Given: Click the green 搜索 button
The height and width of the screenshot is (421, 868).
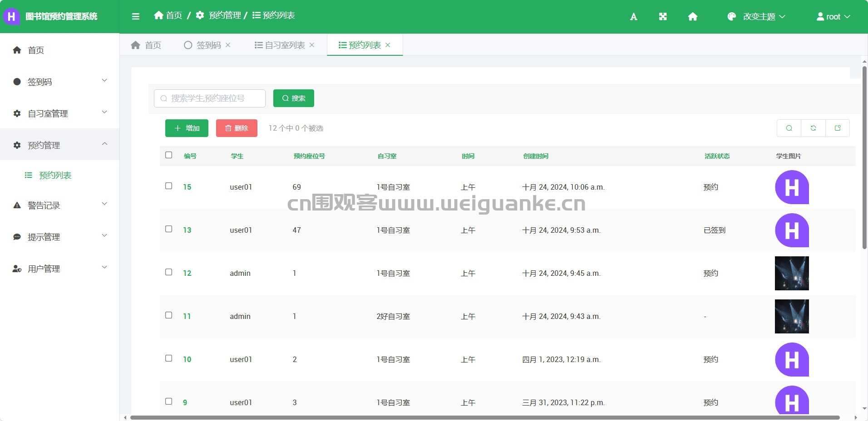Looking at the screenshot, I should (x=294, y=98).
